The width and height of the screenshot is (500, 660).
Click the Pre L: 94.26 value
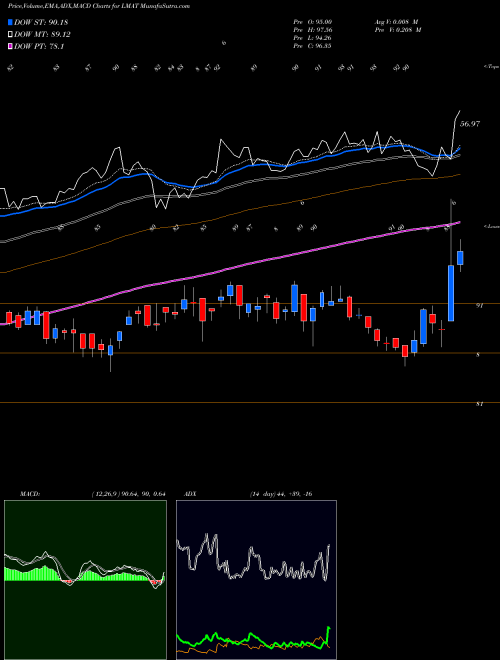coord(312,37)
